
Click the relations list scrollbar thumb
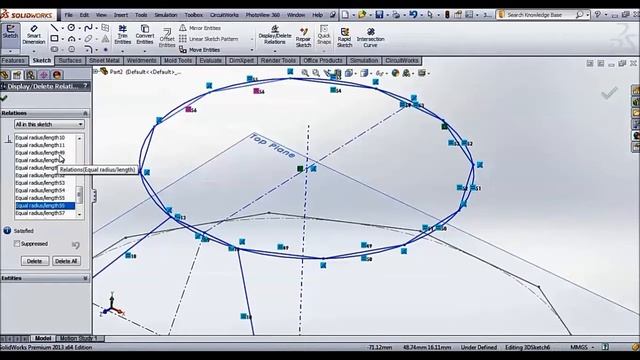point(79,195)
